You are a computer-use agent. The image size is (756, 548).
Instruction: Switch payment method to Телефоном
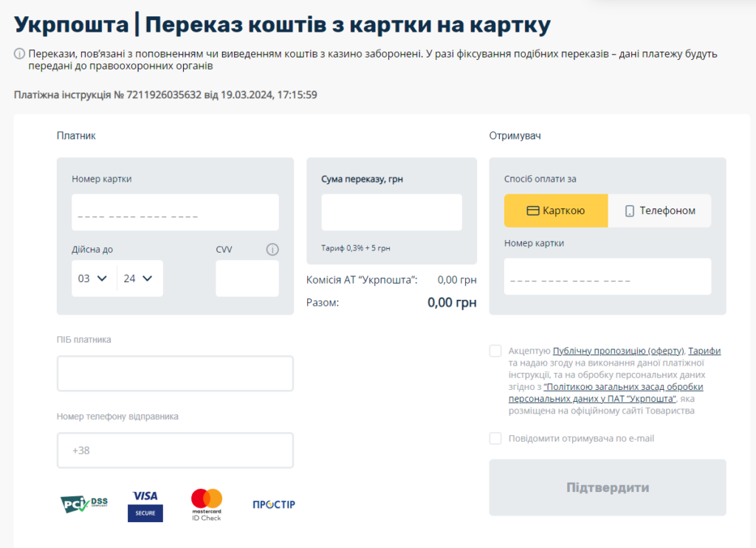click(659, 210)
